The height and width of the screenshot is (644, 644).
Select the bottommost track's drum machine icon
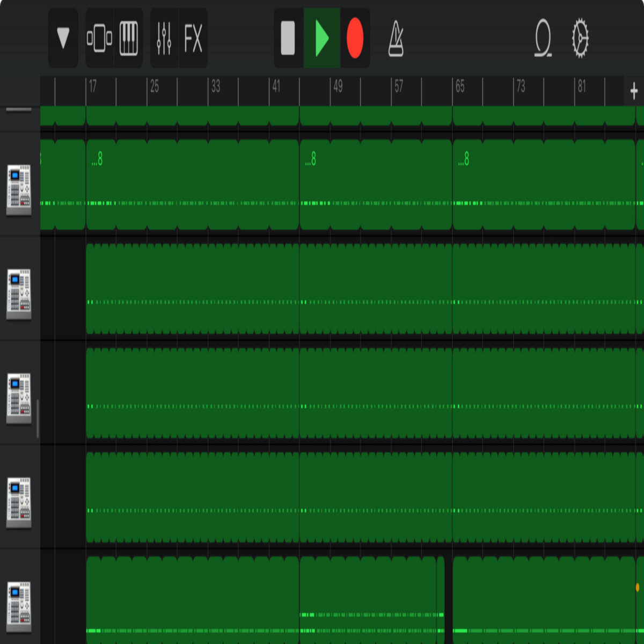[x=19, y=606]
